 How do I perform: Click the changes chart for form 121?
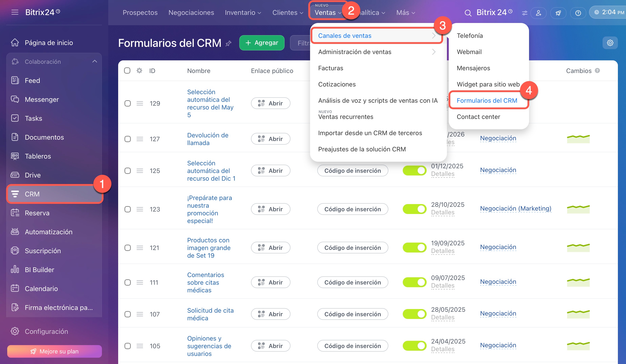pos(578,248)
